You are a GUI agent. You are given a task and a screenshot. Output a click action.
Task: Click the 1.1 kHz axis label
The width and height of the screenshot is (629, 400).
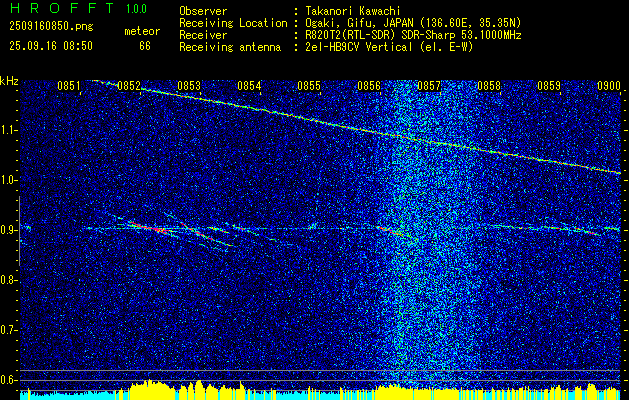pyautogui.click(x=7, y=131)
